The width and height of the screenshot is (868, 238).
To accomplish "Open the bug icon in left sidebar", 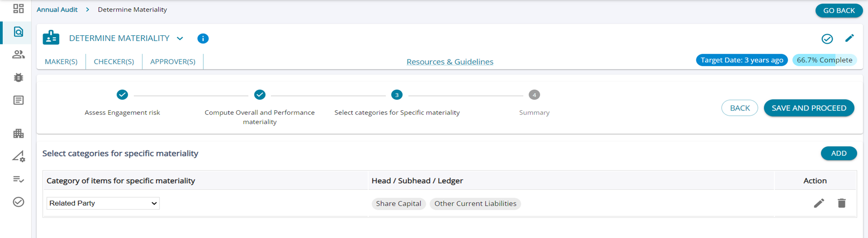I will click(19, 77).
